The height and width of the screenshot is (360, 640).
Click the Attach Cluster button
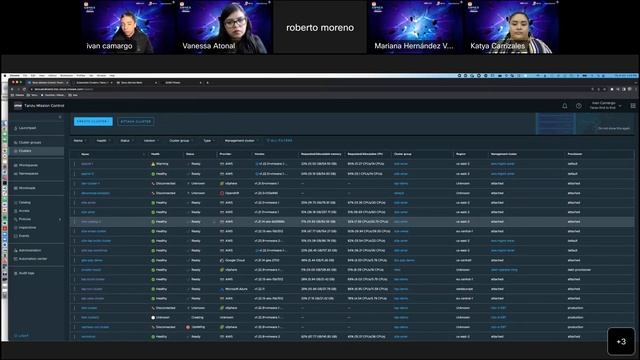coord(136,122)
